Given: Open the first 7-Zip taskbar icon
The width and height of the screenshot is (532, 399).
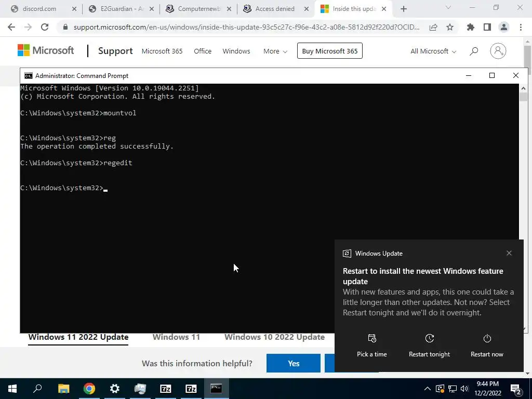Looking at the screenshot, I should (166, 389).
